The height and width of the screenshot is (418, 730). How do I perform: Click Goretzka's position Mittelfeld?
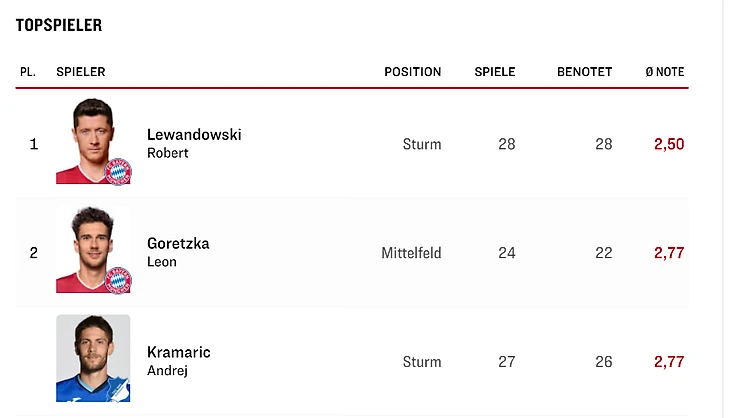[411, 253]
